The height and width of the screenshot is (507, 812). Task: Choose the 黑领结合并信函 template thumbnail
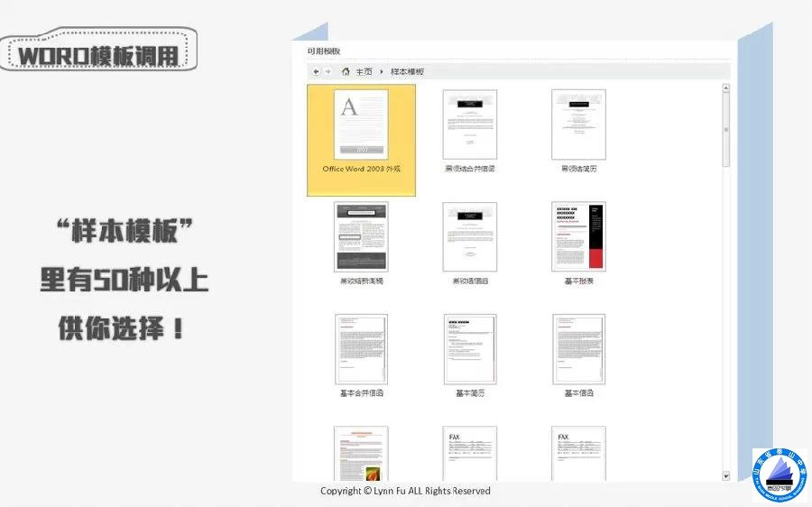469,124
